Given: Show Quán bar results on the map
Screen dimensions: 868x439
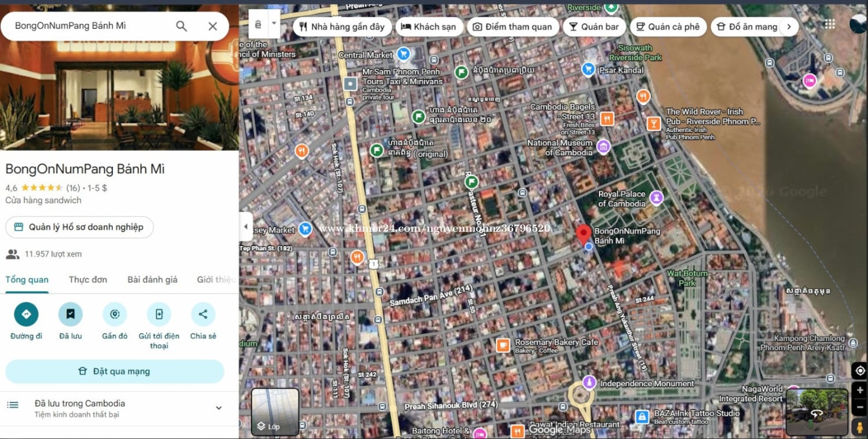Looking at the screenshot, I should click(x=594, y=27).
